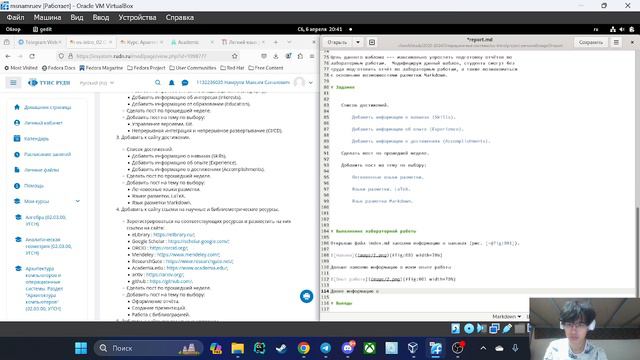The width and height of the screenshot is (640, 360).
Task: Open the messages chat bubble icon
Action: pos(185,83)
